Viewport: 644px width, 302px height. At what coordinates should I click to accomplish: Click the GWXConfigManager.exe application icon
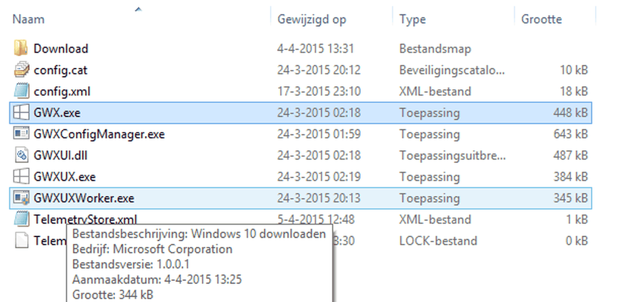coord(21,134)
